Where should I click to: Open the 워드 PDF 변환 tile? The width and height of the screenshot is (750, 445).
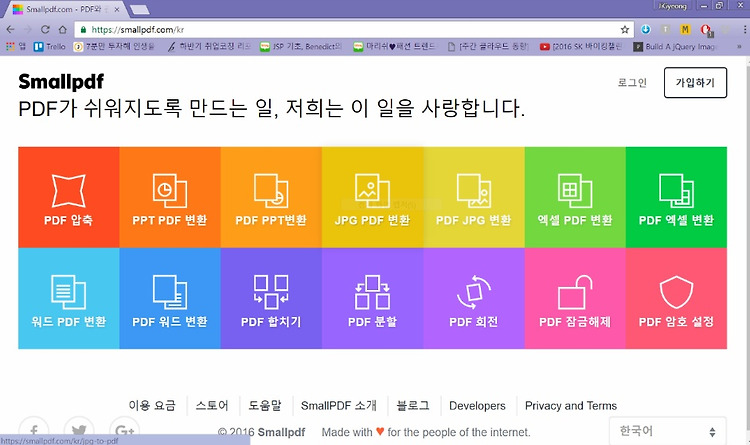[x=69, y=298]
